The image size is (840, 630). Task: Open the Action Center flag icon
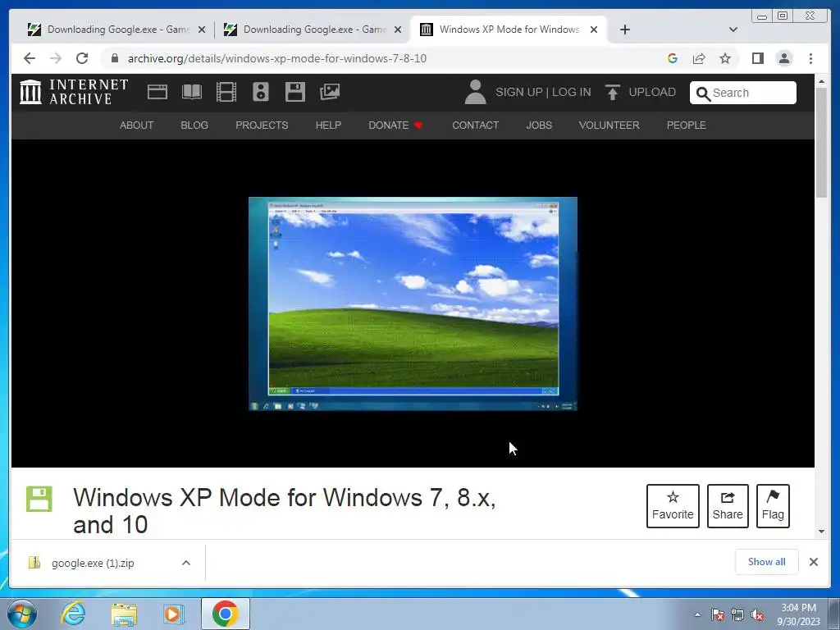coord(718,615)
